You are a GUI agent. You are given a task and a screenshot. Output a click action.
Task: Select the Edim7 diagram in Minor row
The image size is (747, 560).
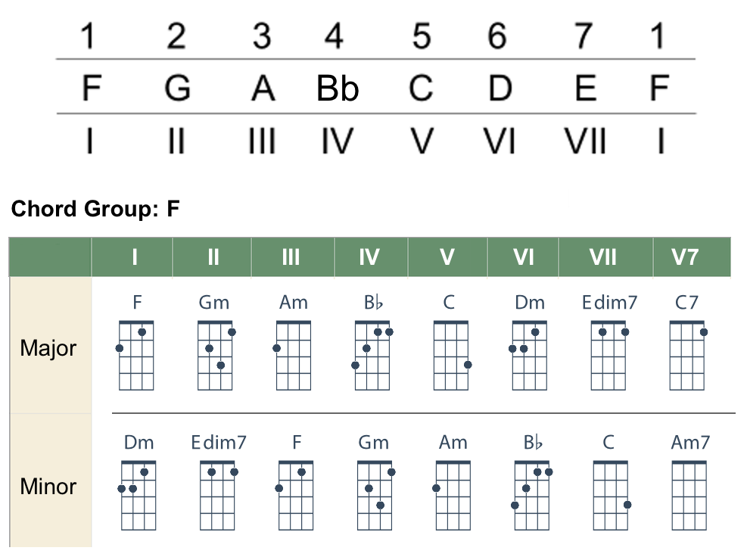coord(218,495)
